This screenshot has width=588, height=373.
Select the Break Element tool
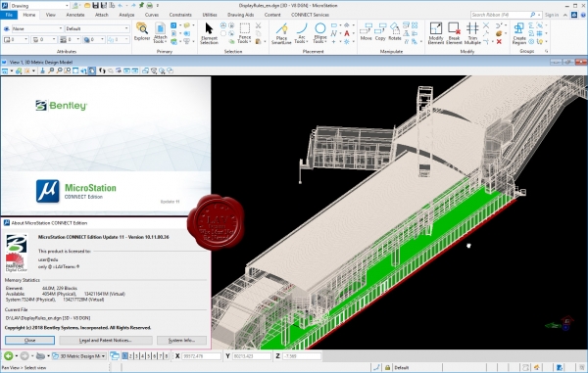click(454, 33)
